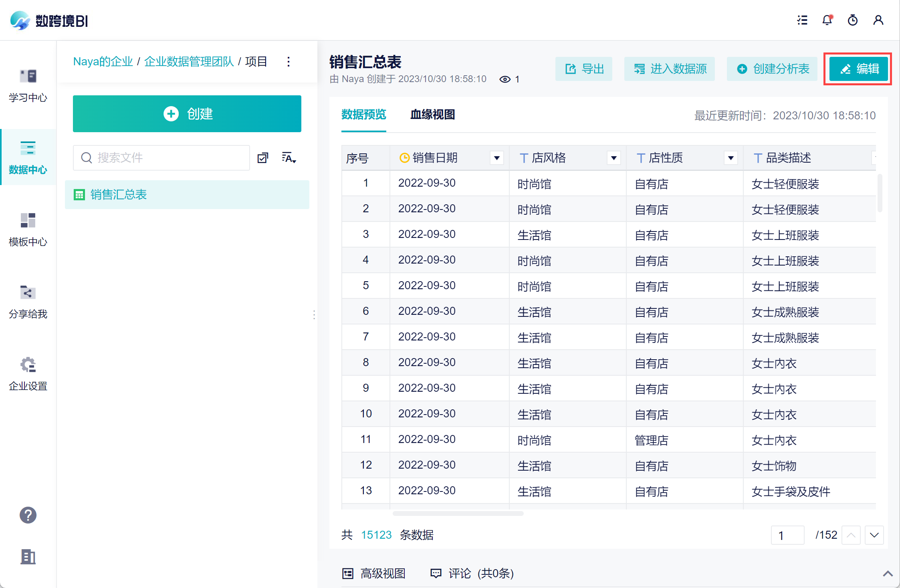Click the enterprise building icon at bottom
The height and width of the screenshot is (588, 900).
pyautogui.click(x=28, y=557)
